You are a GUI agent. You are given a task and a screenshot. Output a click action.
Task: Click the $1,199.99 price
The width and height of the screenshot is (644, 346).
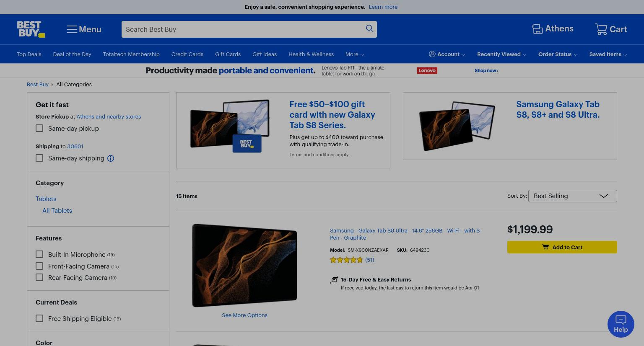click(x=530, y=230)
